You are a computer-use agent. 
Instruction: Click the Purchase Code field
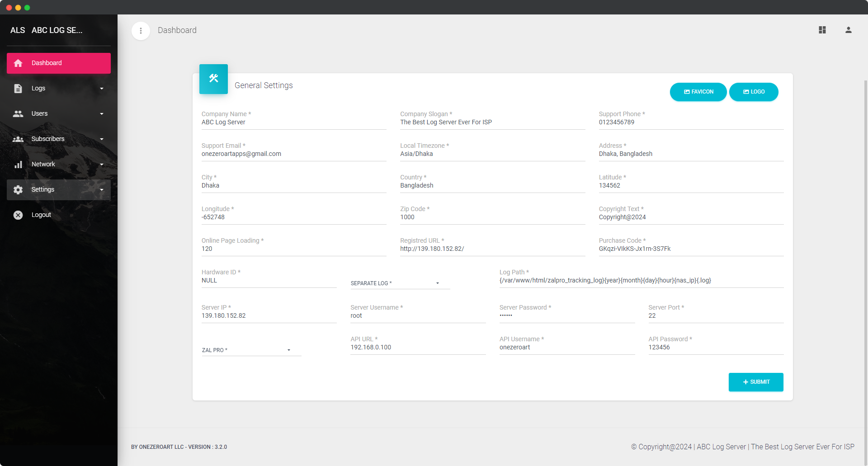691,249
